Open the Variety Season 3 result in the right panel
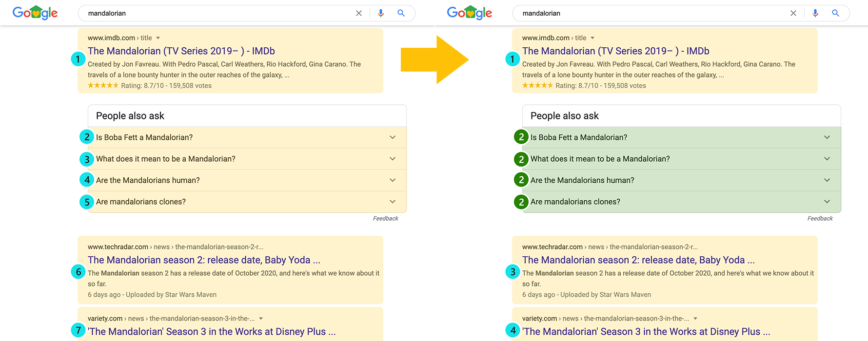868x341 pixels. [646, 332]
